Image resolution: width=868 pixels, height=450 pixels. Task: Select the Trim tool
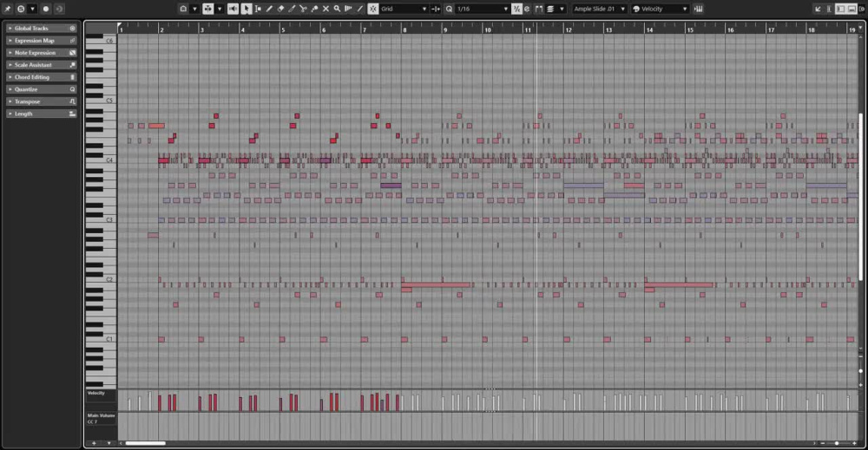click(x=292, y=9)
